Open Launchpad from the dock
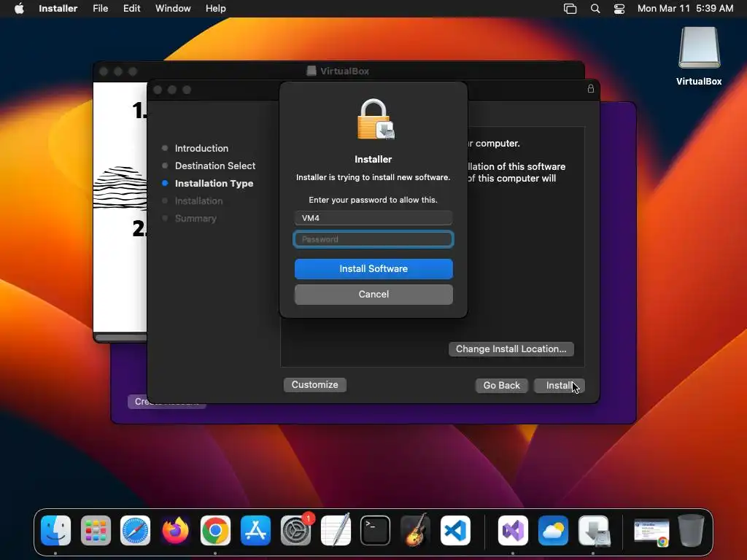Screen dimensions: 747x560 (96, 531)
